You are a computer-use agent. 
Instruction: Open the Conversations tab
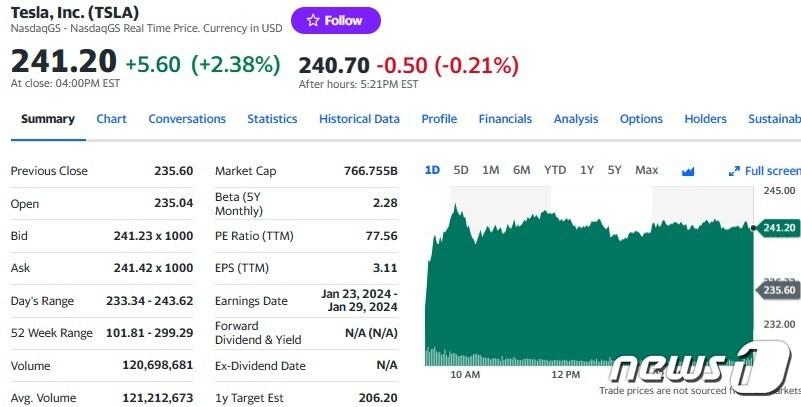[x=187, y=119]
